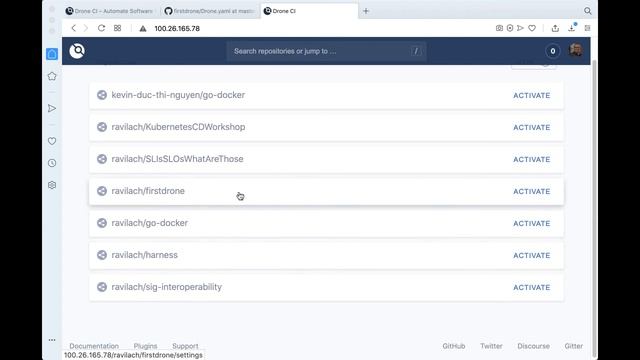Click the not-secure warning icon
The image size is (640, 360).
pyautogui.click(x=143, y=29)
